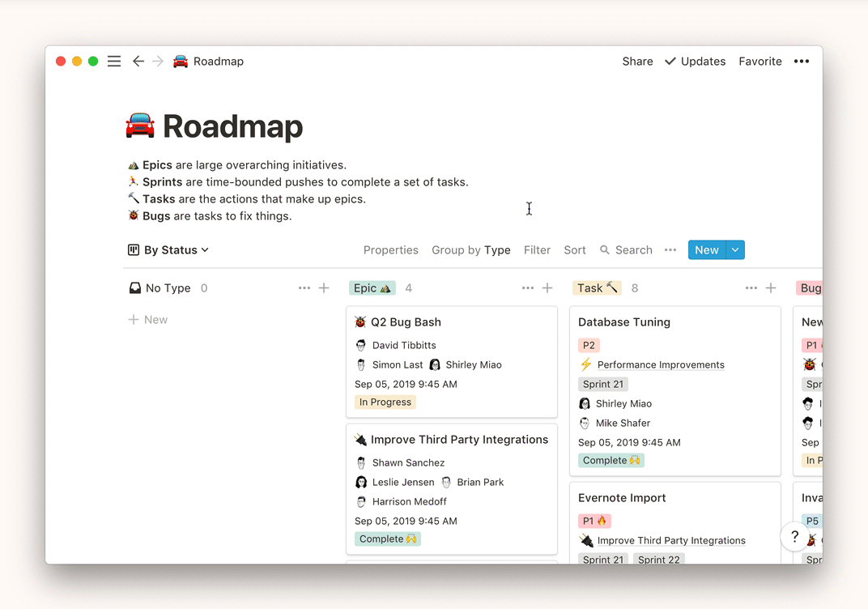
Task: Open the Group by Type selector
Action: click(x=470, y=250)
